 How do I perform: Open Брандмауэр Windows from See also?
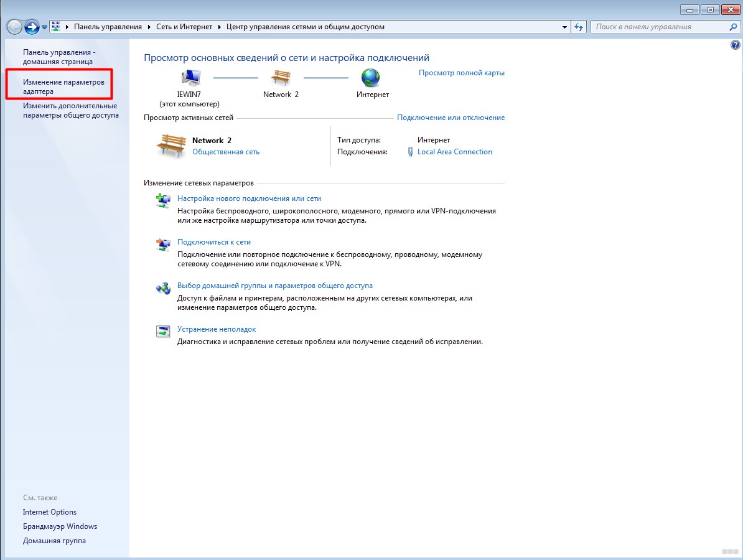60,526
